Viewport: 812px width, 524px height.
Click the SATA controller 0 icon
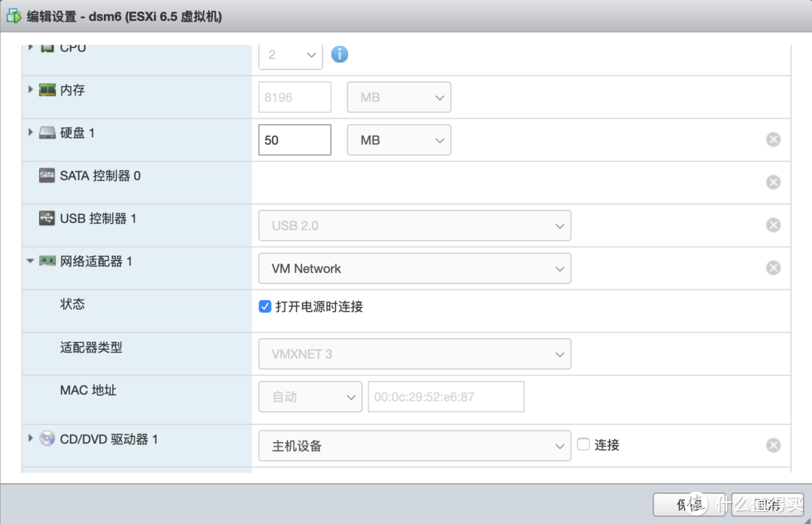tap(47, 175)
